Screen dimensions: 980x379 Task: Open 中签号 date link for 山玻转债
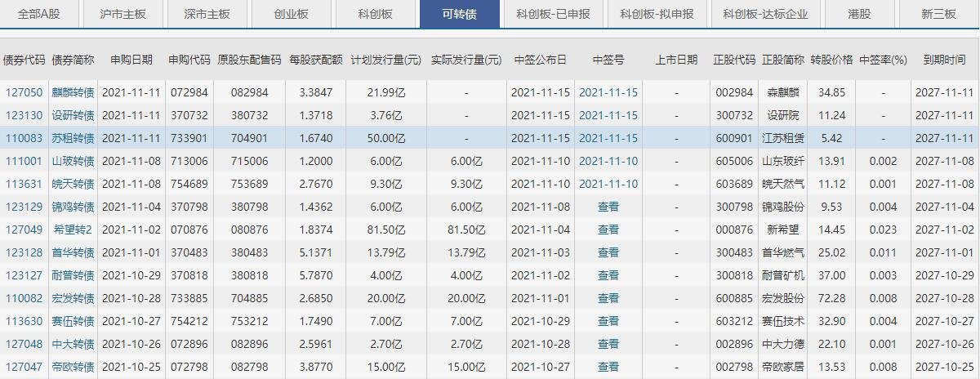click(x=608, y=161)
